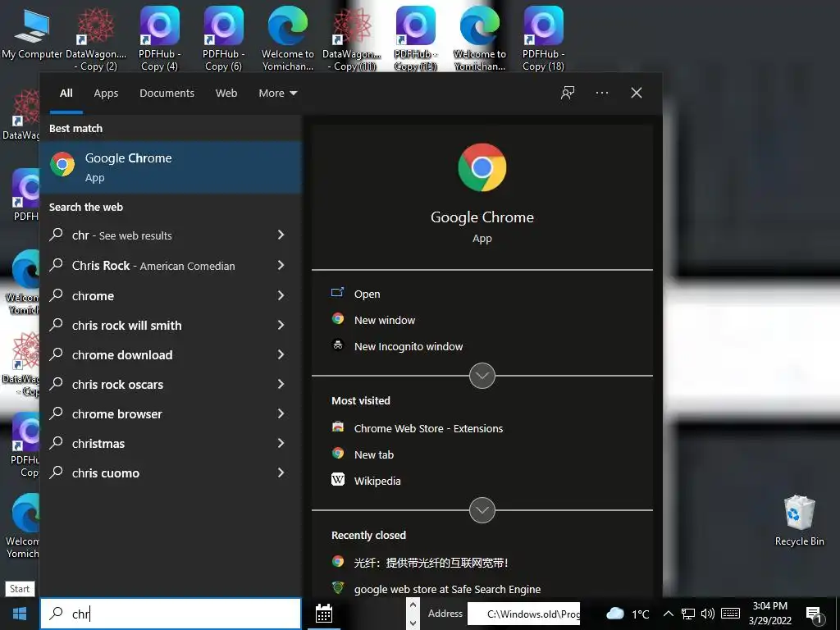
Task: Expand the arrow beside Chris Rock
Action: pos(281,265)
